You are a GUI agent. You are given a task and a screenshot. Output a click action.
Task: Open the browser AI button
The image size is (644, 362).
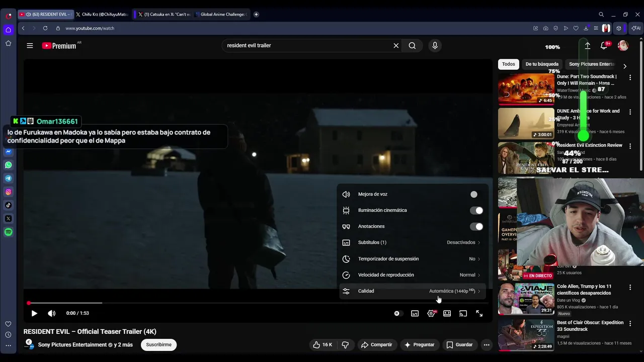point(636,28)
